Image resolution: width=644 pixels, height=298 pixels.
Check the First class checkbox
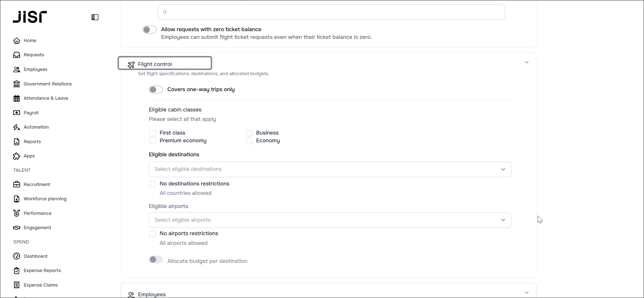[153, 133]
